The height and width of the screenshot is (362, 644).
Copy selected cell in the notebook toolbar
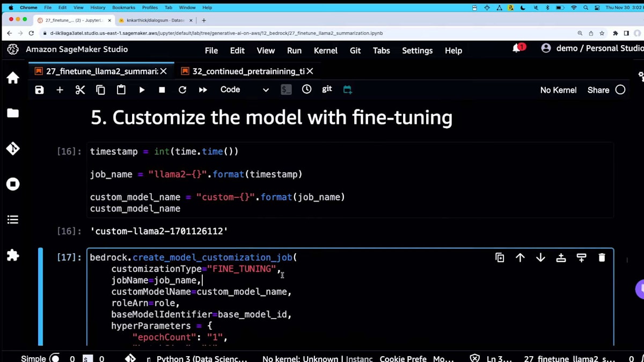(x=100, y=90)
